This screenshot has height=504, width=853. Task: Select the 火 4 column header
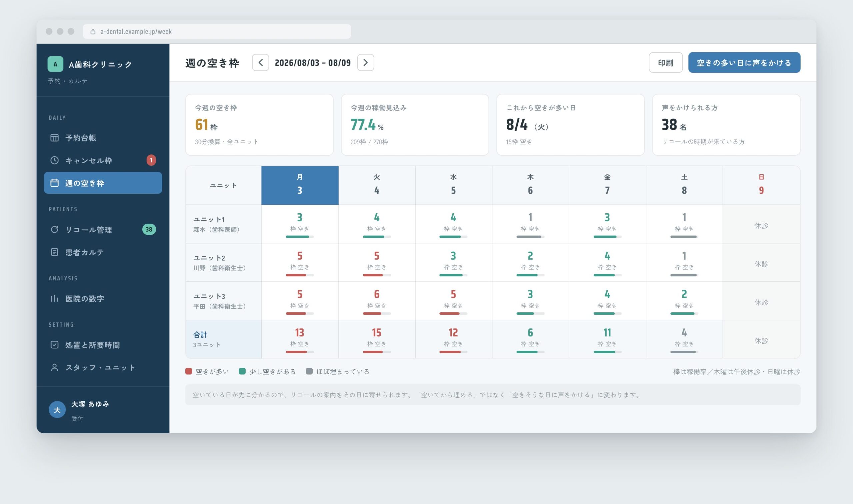(377, 185)
